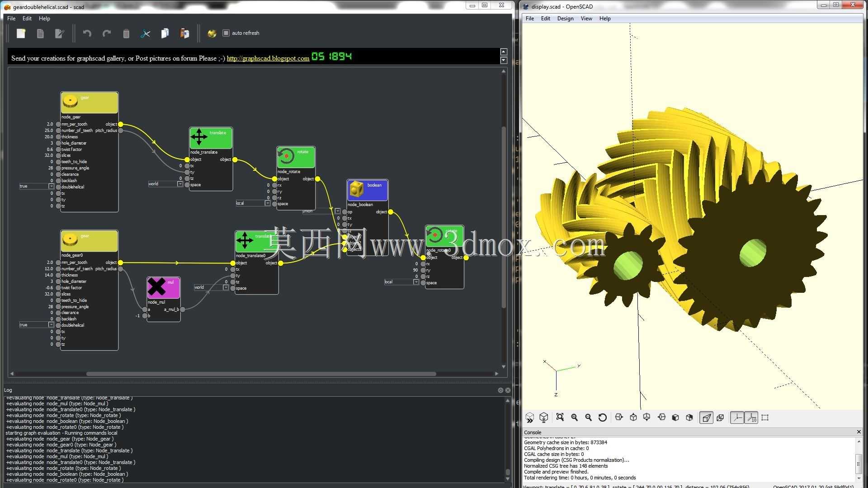Click the new file icon
This screenshot has height=488, width=868.
click(21, 33)
